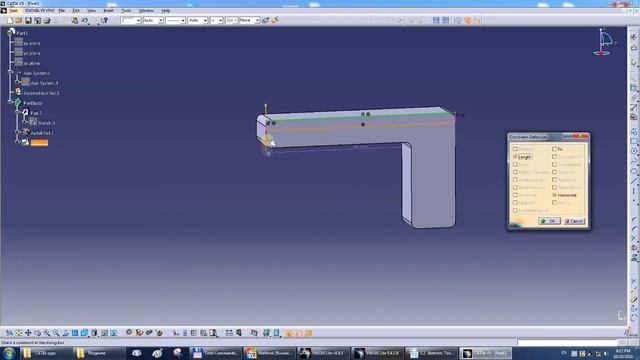Check the Equidistant point checkbox
Screen dimensions: 640x360
tap(515, 211)
